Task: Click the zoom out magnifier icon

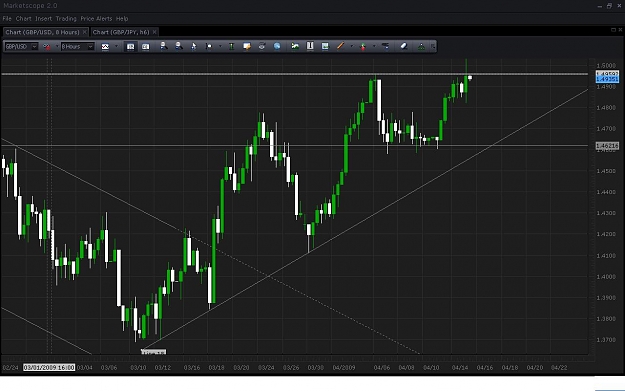Action: [179, 46]
